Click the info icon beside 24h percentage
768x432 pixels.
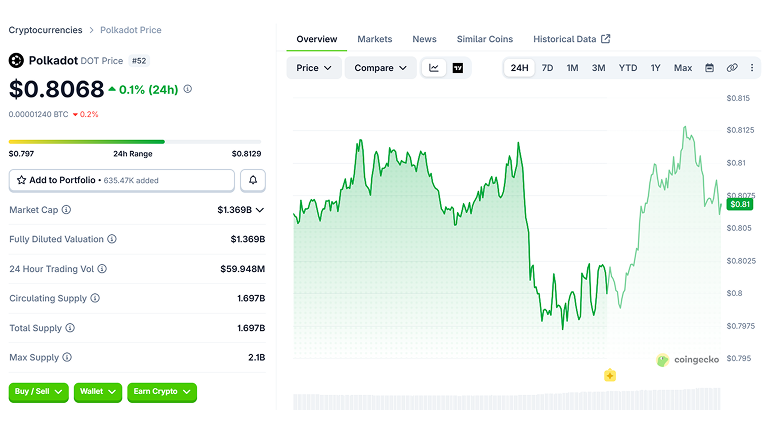[188, 89]
